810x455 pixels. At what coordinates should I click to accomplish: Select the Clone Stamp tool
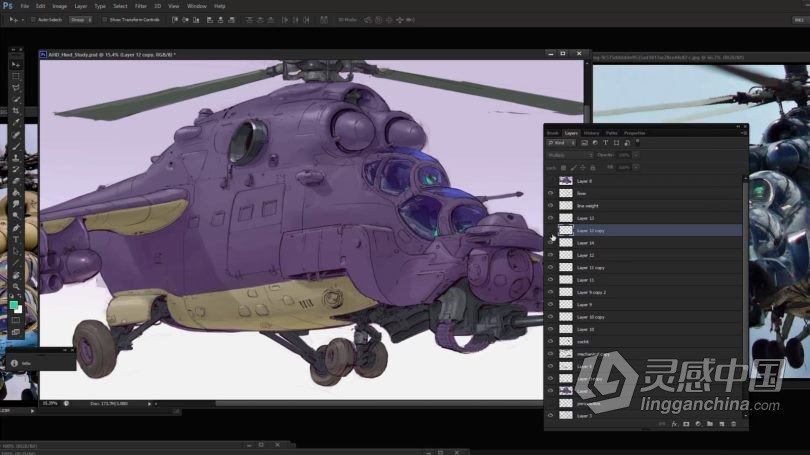click(15, 158)
